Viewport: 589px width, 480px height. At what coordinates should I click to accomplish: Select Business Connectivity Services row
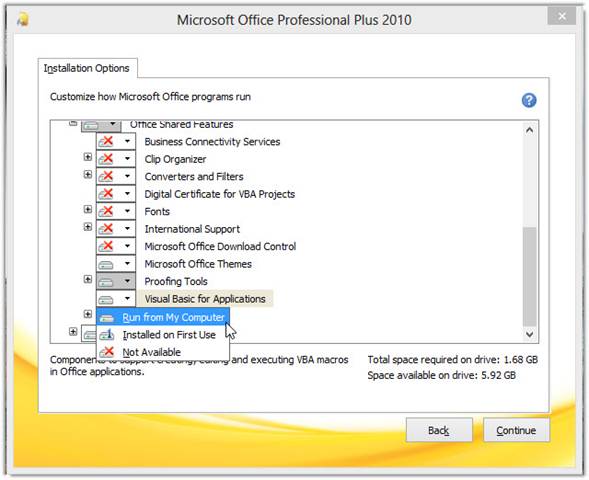212,142
